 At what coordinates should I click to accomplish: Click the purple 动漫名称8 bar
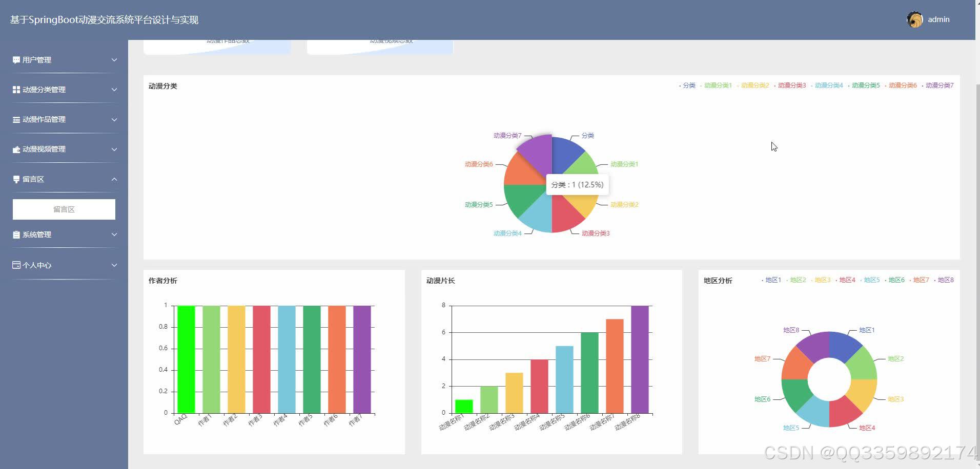640,359
